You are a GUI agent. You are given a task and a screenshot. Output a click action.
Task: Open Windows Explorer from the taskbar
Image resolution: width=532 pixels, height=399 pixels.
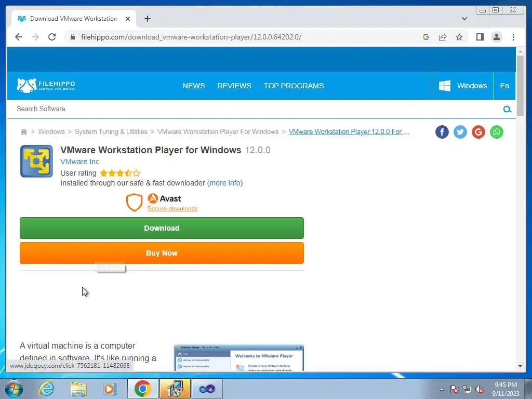[78, 389]
